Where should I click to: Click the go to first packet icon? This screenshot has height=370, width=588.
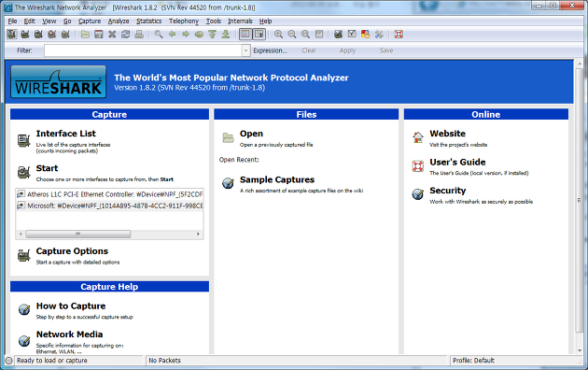pyautogui.click(x=212, y=35)
